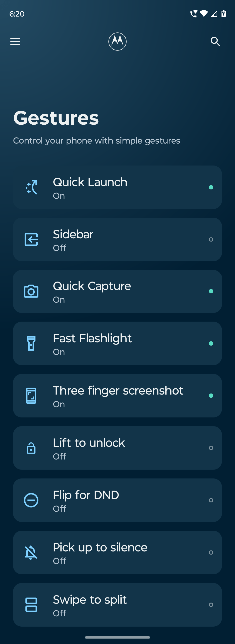Tap the bottom navigation gesture bar
Viewport: 235px width, 644px height.
117,637
